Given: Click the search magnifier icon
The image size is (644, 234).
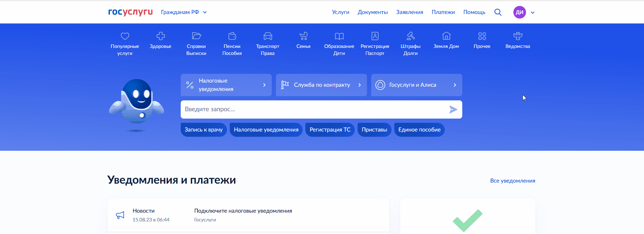Looking at the screenshot, I should (x=498, y=12).
